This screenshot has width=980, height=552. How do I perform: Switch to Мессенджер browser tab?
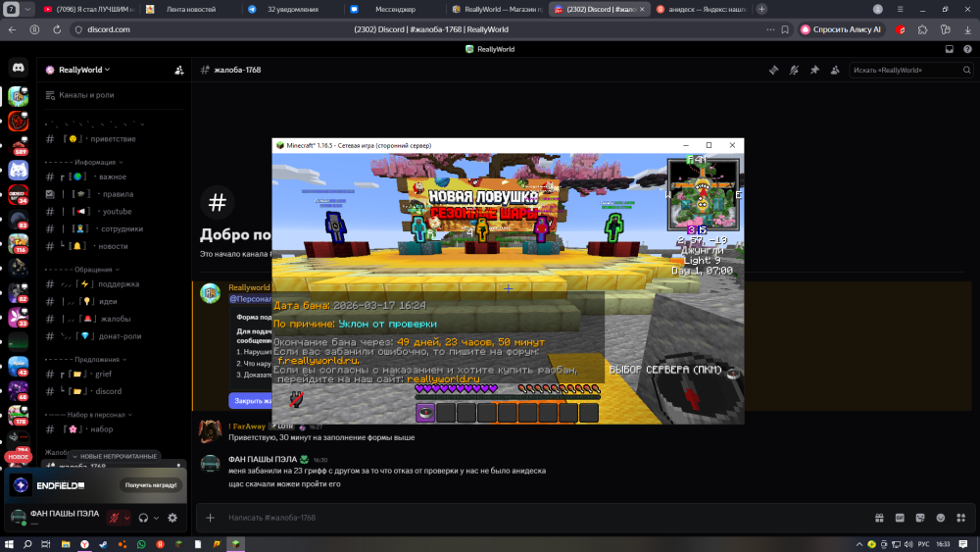point(395,10)
